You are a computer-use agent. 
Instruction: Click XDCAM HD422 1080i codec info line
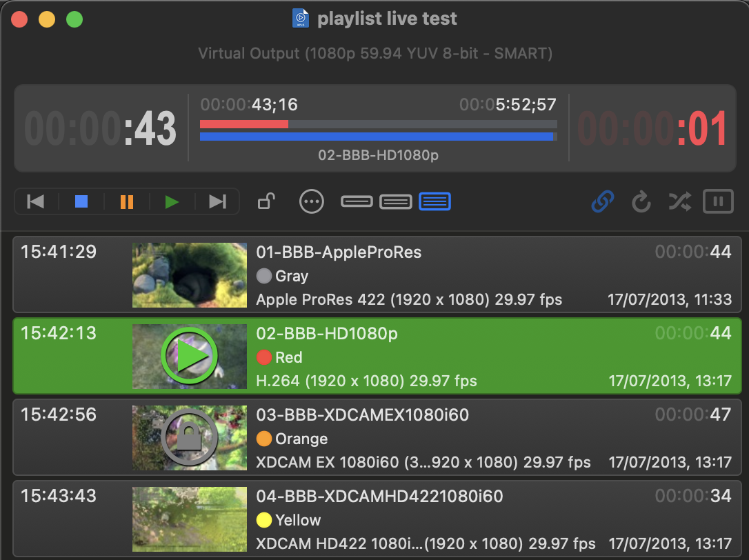(x=426, y=543)
